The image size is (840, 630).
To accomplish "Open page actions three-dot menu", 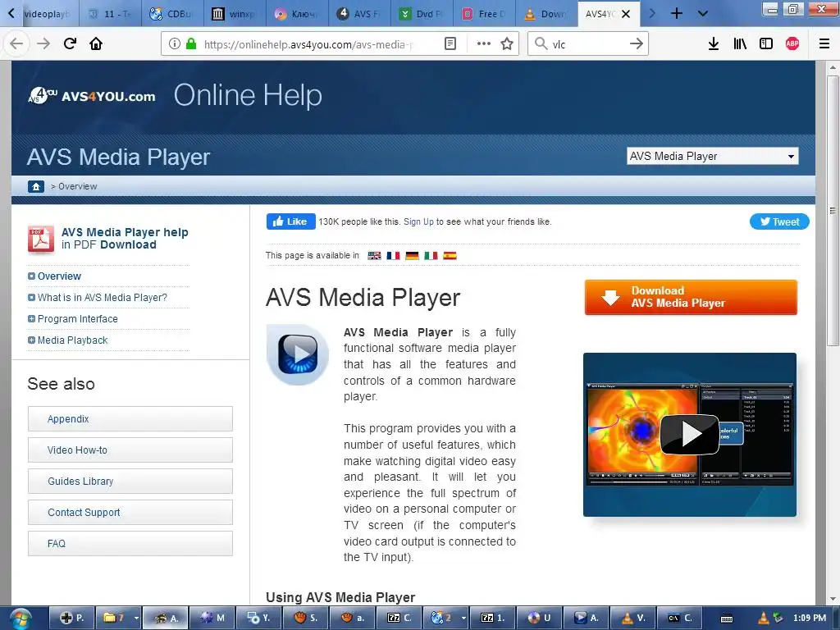I will click(484, 44).
